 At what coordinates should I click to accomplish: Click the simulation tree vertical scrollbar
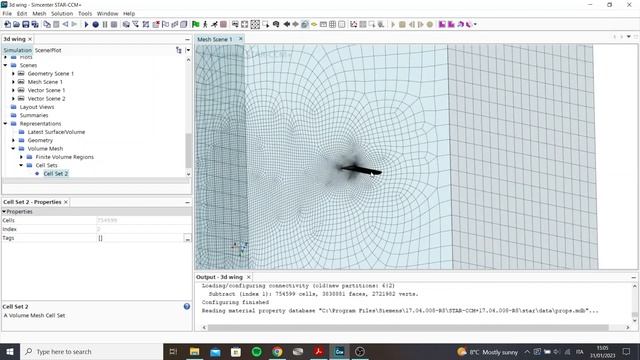(188, 150)
